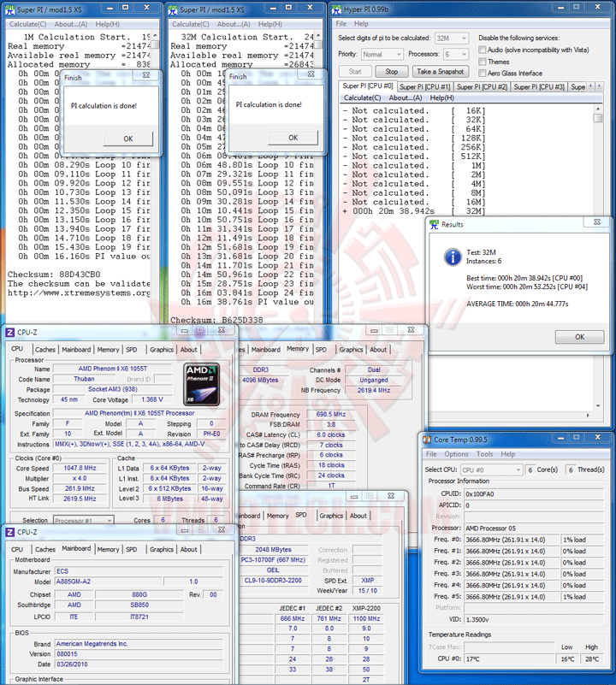
Task: Click Hyper PI Stop button
Action: [392, 71]
